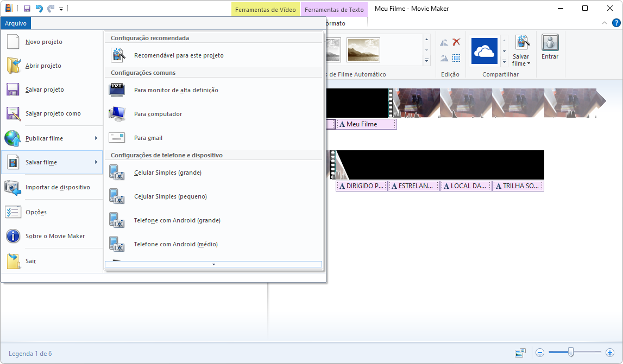Viewport: 623px width, 364px height.
Task: Click the Salvar projeto floppy icon
Action: (x=12, y=90)
